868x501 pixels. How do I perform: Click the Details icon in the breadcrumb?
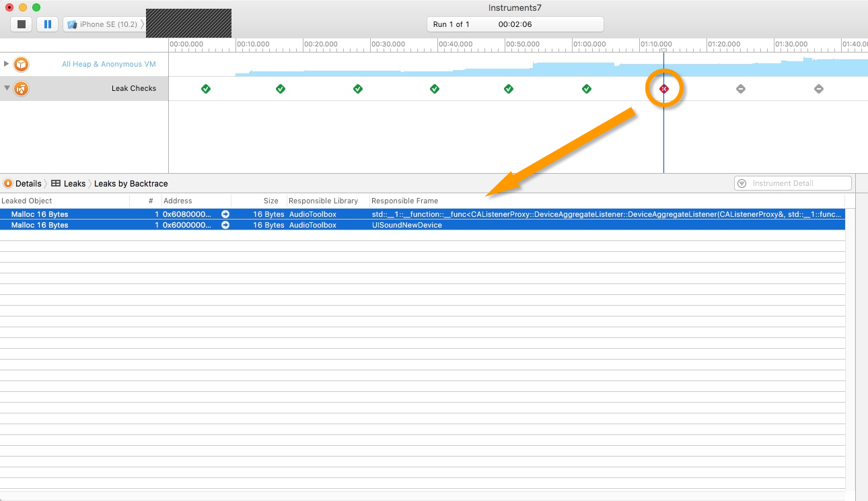[8, 183]
